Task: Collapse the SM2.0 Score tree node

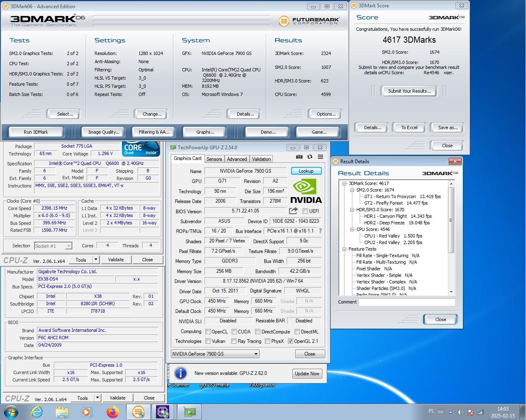Action: pyautogui.click(x=352, y=190)
